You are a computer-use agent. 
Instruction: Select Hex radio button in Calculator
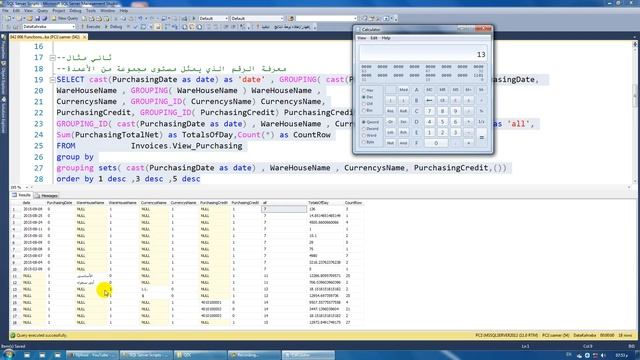368,90
